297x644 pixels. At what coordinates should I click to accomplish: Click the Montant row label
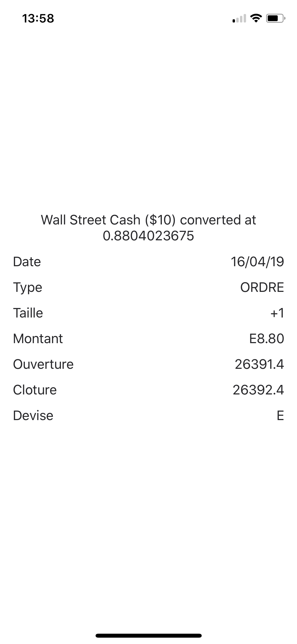(38, 339)
